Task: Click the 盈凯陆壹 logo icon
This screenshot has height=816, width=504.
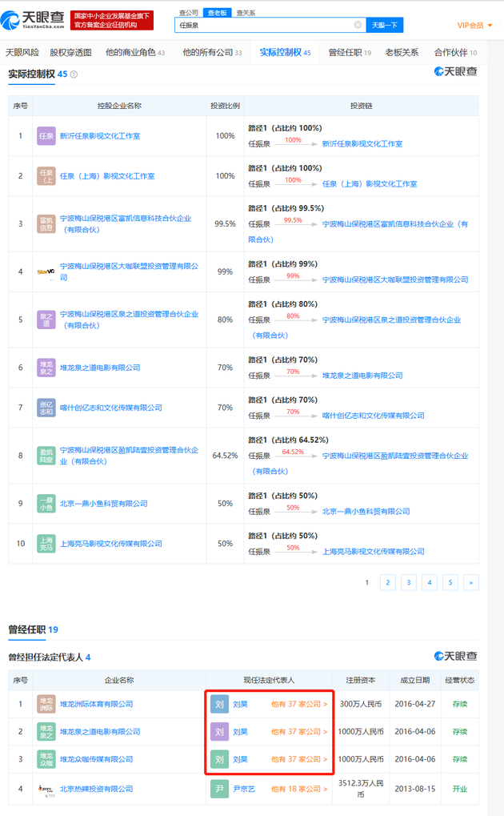Action: coord(46,456)
